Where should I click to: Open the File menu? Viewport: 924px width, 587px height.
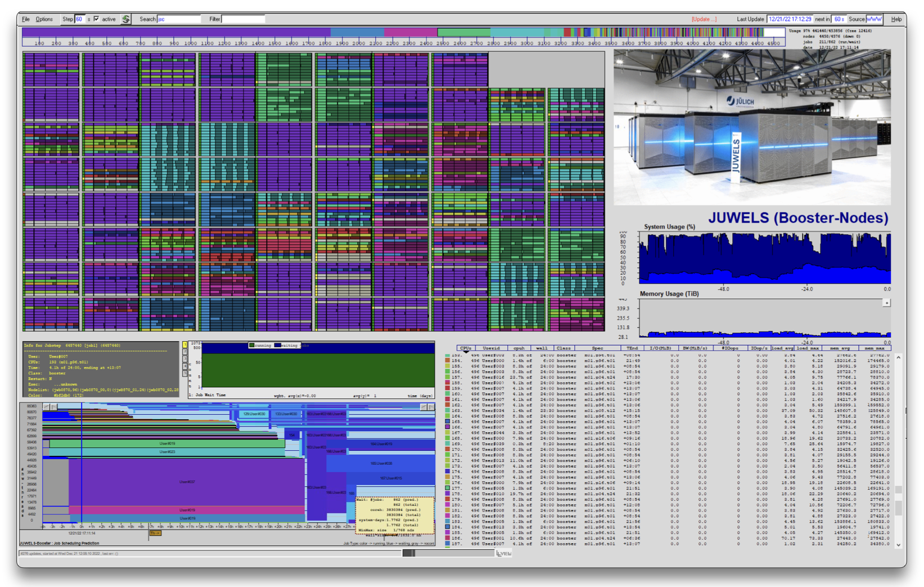tap(26, 19)
